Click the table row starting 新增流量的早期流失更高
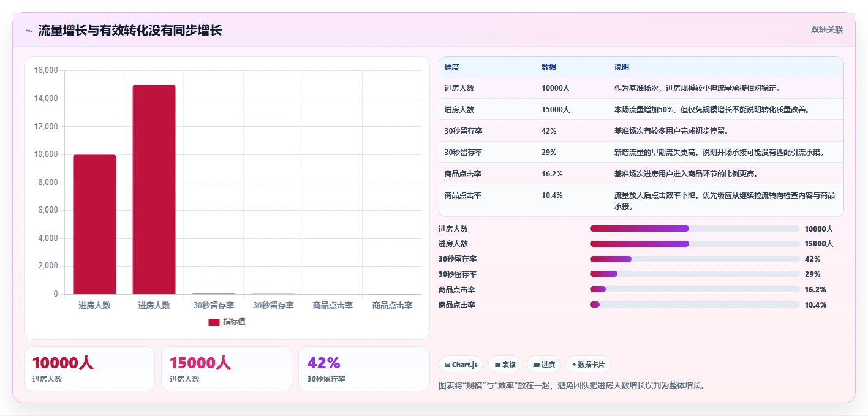The image size is (868, 416). (x=641, y=152)
